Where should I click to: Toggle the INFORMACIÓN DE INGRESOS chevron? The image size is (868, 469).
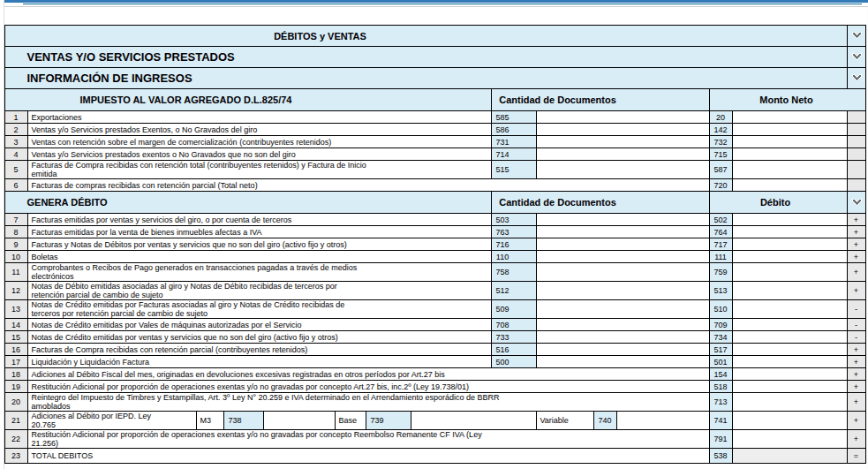tap(856, 78)
